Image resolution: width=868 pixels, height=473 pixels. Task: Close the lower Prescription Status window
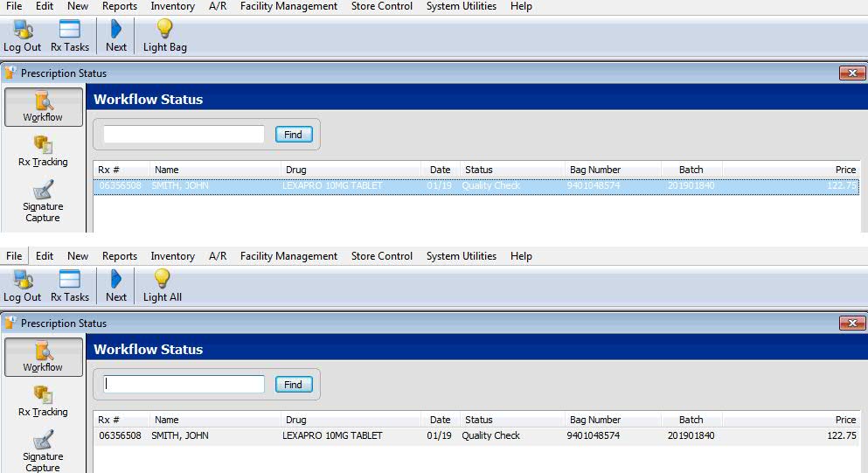852,323
